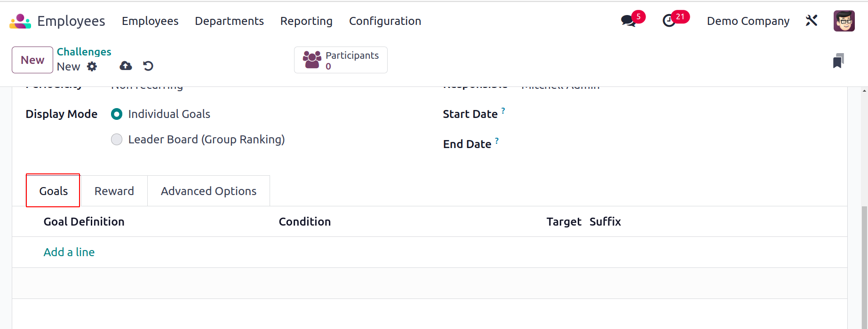Open the activities clock icon showing 21
The image size is (868, 329).
669,21
